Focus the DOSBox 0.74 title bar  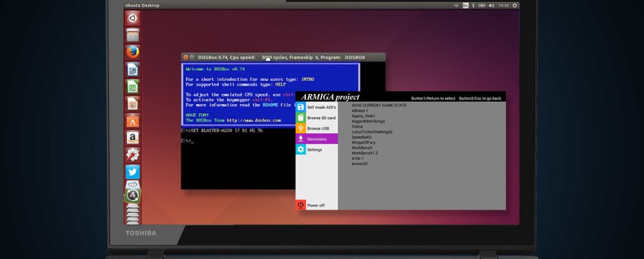[283, 58]
